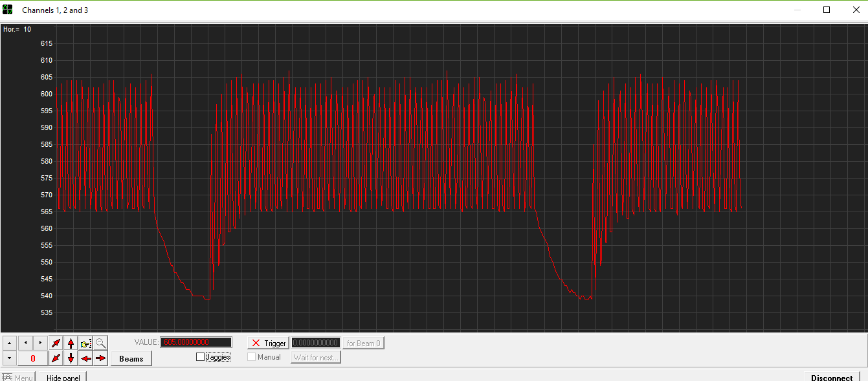Viewport: 868px width, 381px height.
Task: Enable the Jaggies checkbox
Action: (x=200, y=357)
